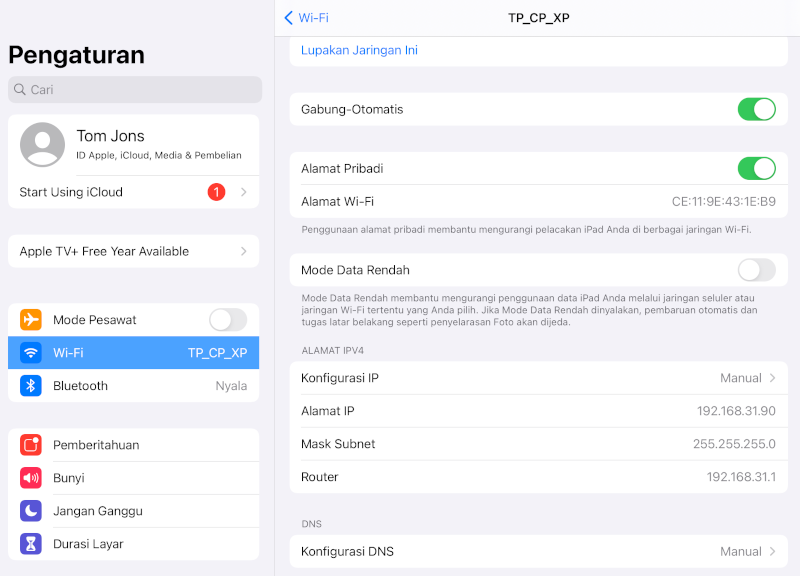
Task: Toggle Mode Pesawat switch on
Action: (227, 320)
